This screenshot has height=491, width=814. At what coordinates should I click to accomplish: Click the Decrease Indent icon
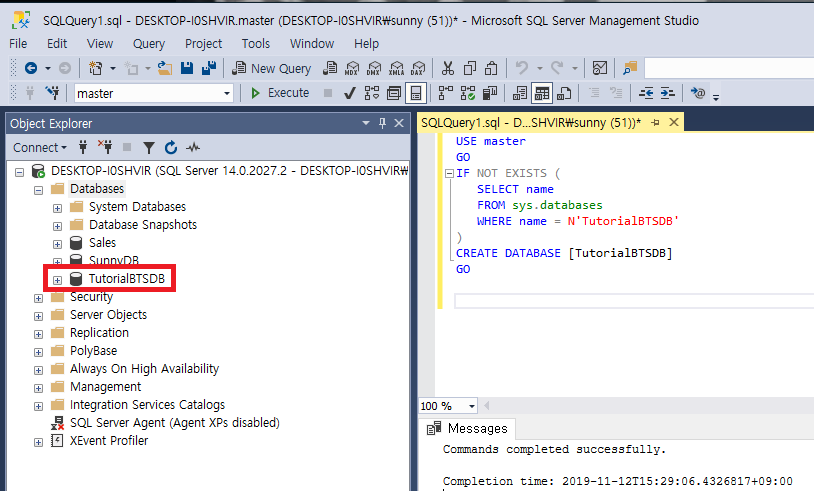pos(646,93)
